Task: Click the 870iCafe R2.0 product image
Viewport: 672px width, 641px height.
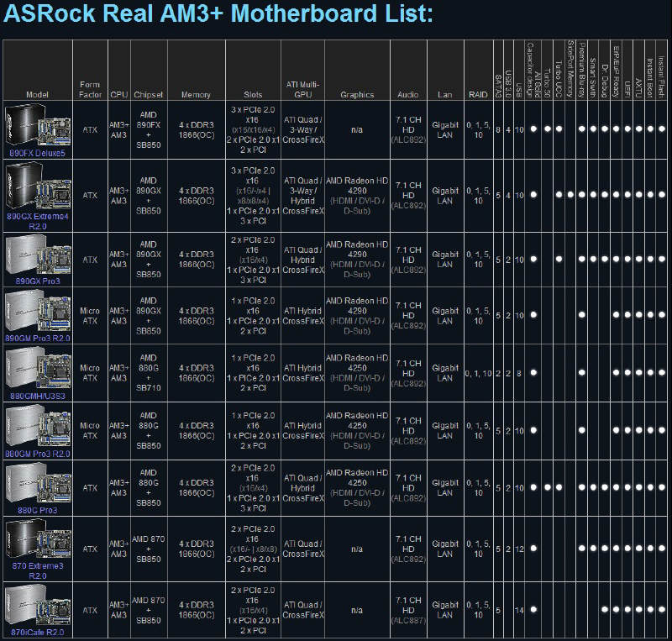Action: tap(38, 606)
